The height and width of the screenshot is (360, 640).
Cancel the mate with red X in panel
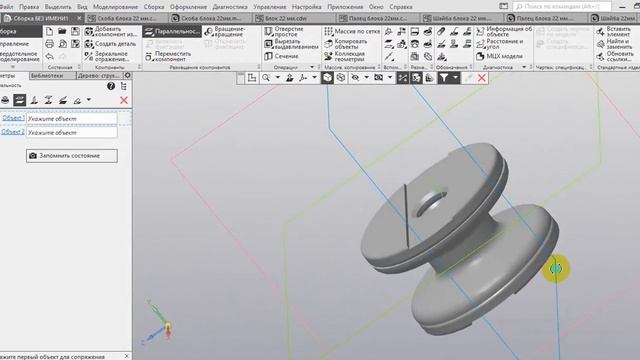[x=124, y=100]
